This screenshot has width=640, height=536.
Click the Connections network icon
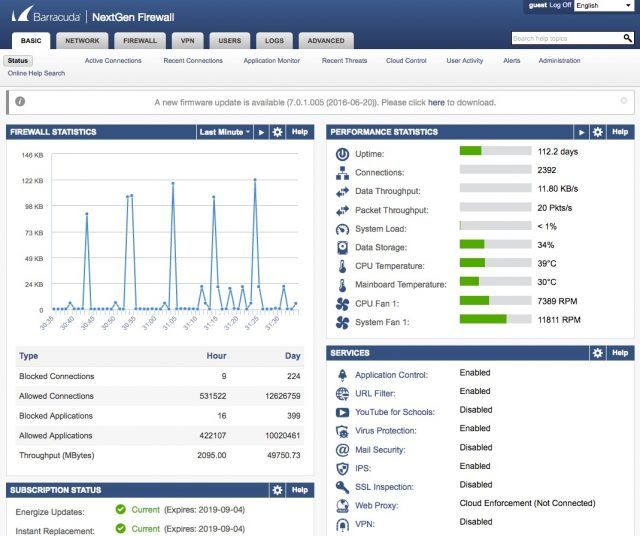point(342,173)
